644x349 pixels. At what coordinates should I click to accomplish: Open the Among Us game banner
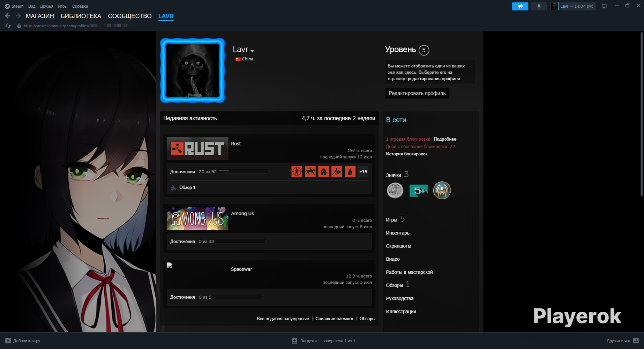pyautogui.click(x=197, y=218)
